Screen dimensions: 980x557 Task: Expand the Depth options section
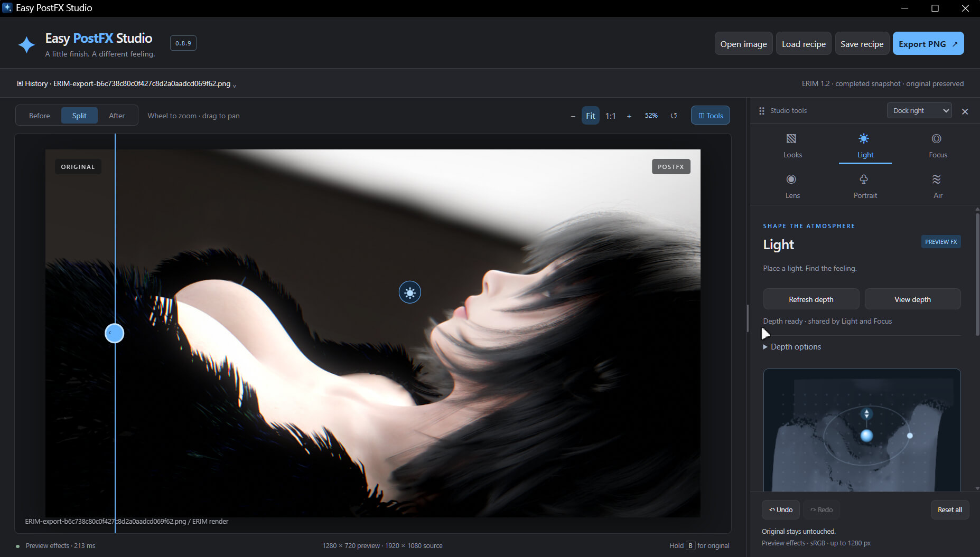coord(792,347)
